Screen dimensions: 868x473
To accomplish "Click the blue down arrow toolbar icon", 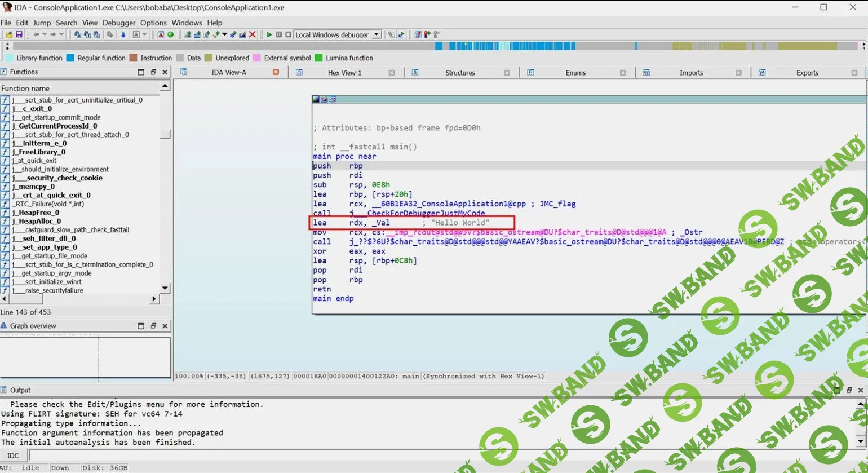I will [123, 35].
